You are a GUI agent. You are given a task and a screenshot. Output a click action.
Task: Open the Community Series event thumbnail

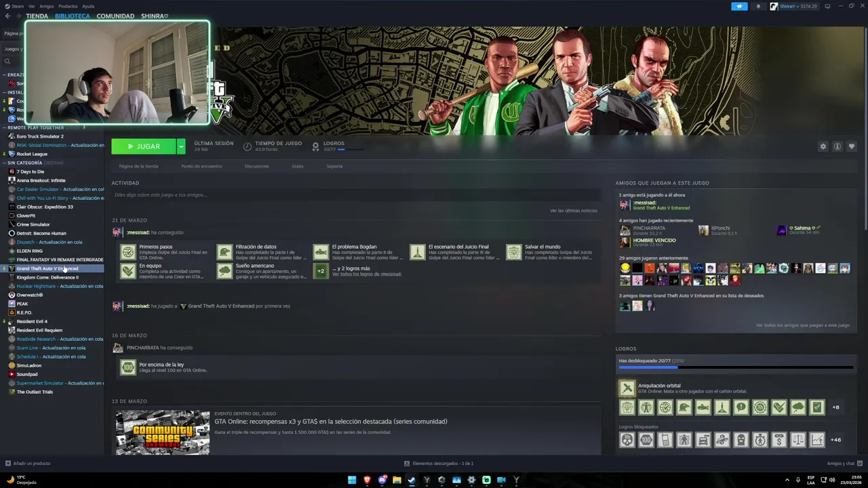[163, 432]
